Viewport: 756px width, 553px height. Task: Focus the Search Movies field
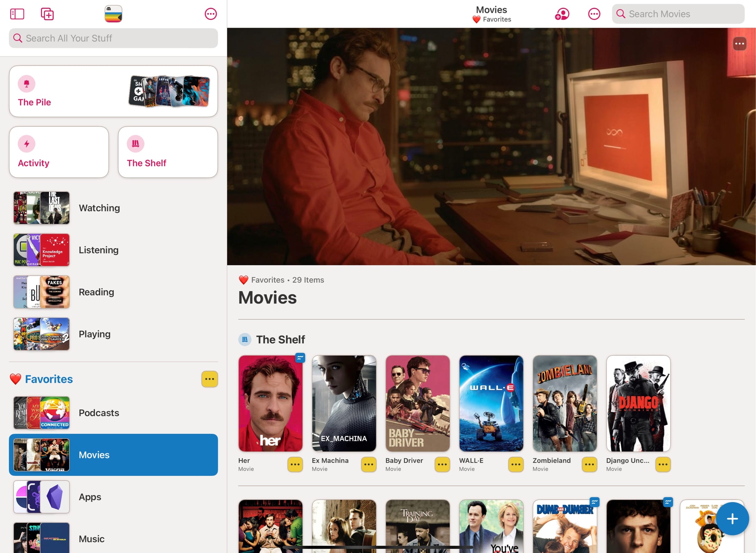coord(678,14)
